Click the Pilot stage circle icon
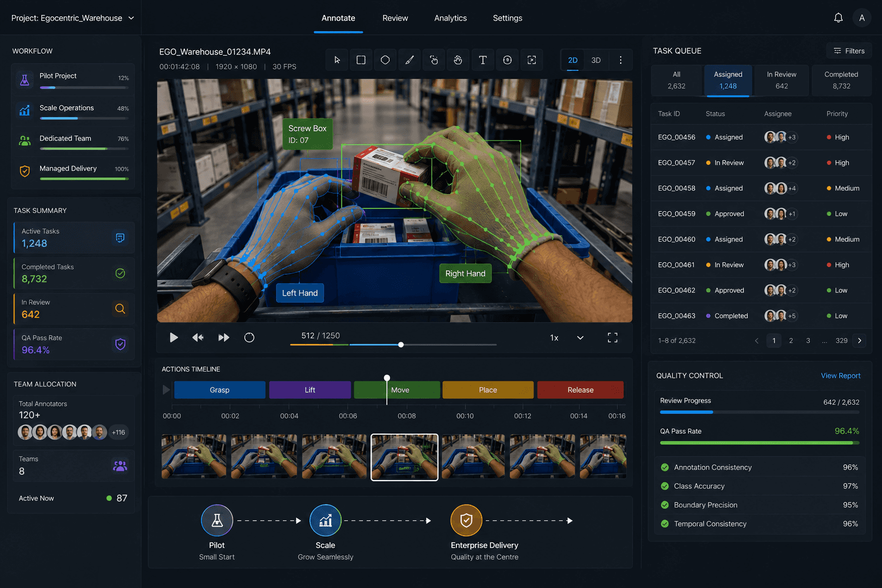Screen dimensions: 882x588 pos(217,520)
